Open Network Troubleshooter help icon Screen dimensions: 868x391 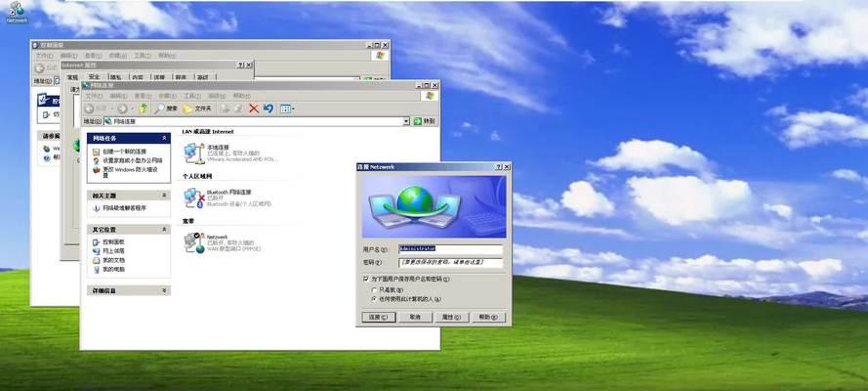(x=97, y=208)
